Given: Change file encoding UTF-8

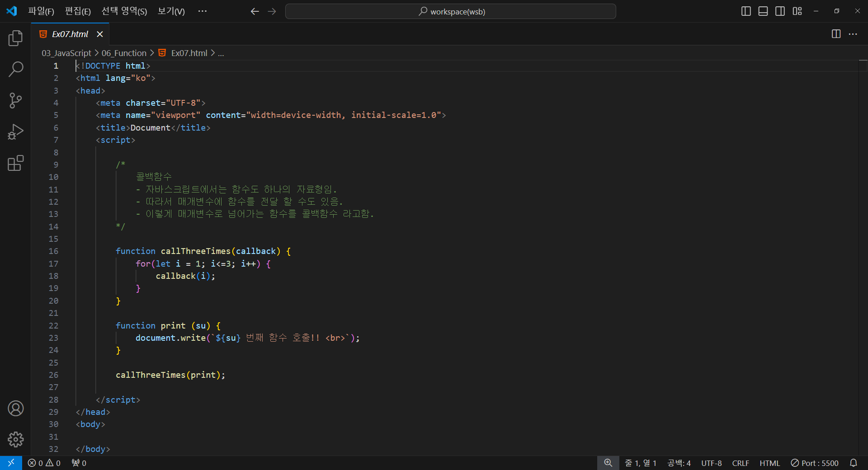Looking at the screenshot, I should pos(712,463).
